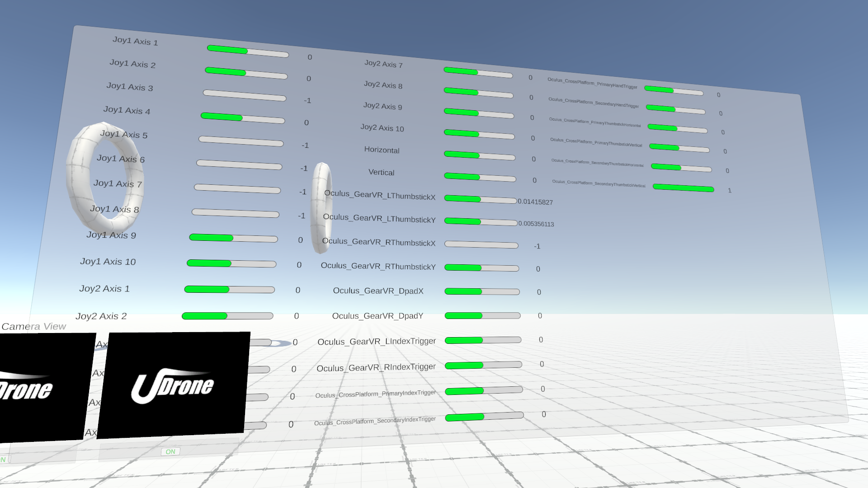Click the Oculus_GearVR_LThumbstickX value 0.01415827
Image resolution: width=868 pixels, height=488 pixels.
click(x=535, y=202)
